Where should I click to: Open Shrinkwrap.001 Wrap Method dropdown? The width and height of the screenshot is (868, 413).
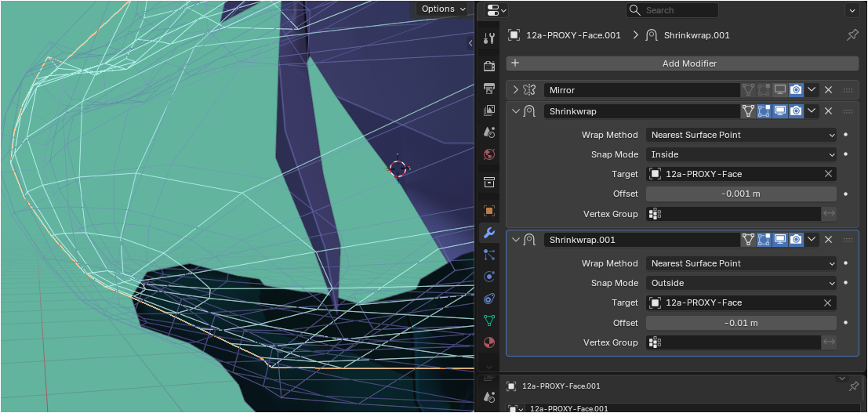(741, 263)
